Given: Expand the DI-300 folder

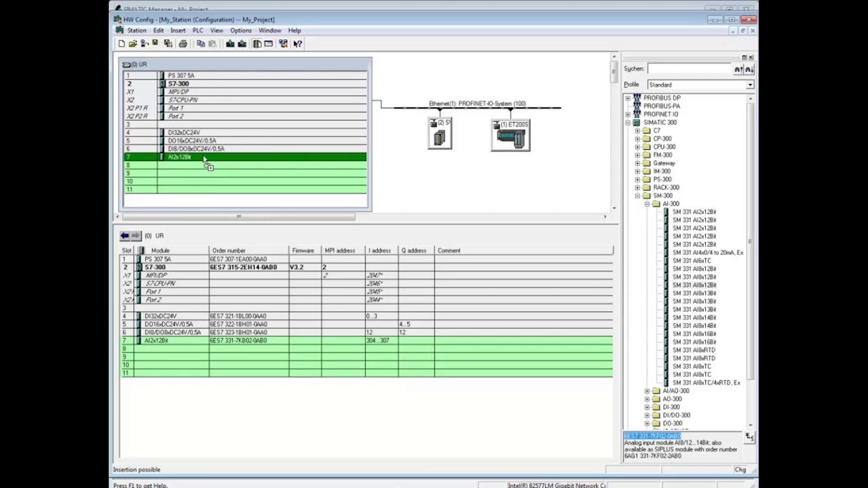Looking at the screenshot, I should [x=647, y=407].
